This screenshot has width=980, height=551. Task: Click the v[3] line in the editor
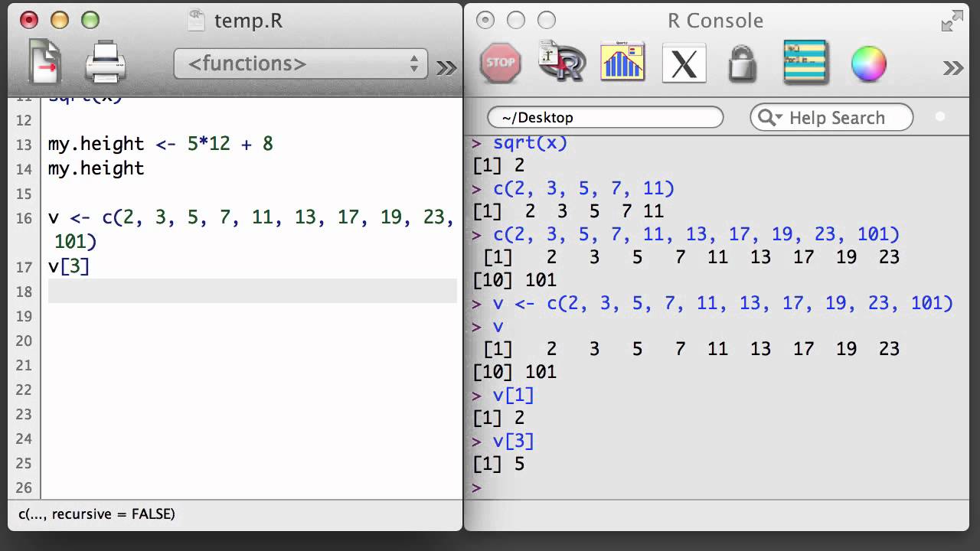click(69, 266)
